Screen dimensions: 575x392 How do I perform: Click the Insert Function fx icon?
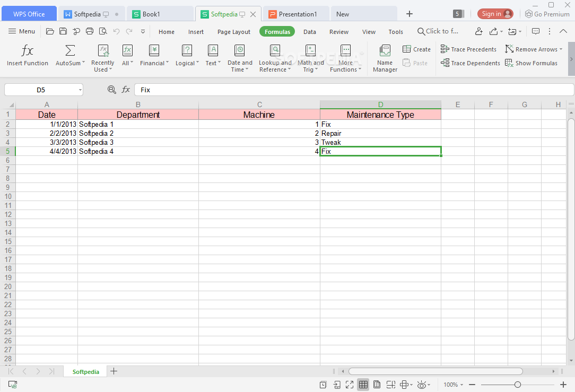coord(27,50)
